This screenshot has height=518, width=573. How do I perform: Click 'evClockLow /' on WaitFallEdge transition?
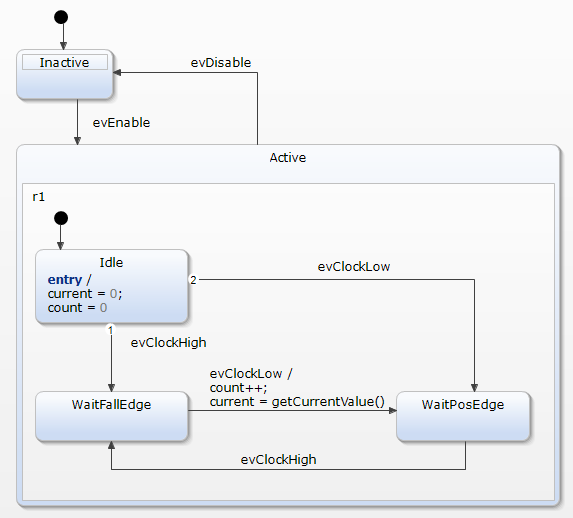tap(251, 374)
